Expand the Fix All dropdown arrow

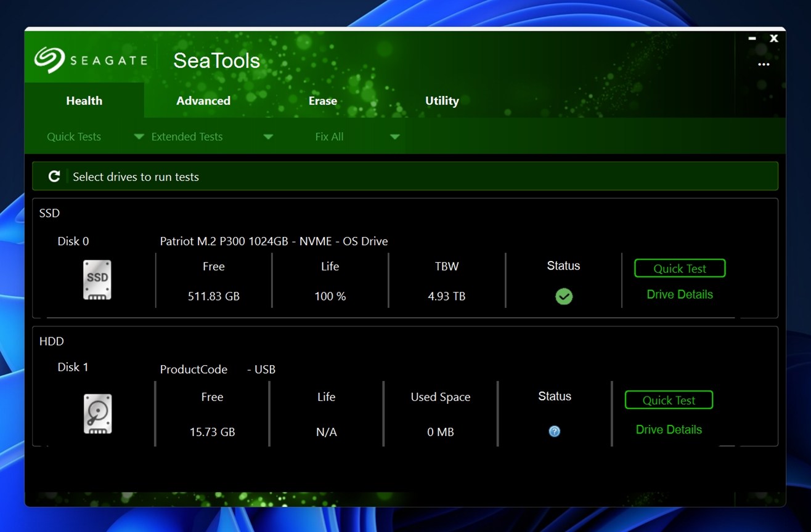[x=394, y=137]
